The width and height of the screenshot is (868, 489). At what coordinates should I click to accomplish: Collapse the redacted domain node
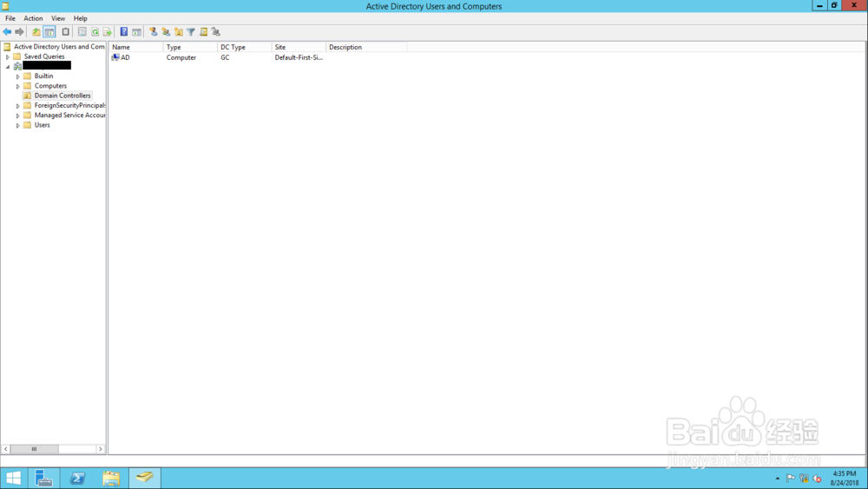click(x=8, y=67)
